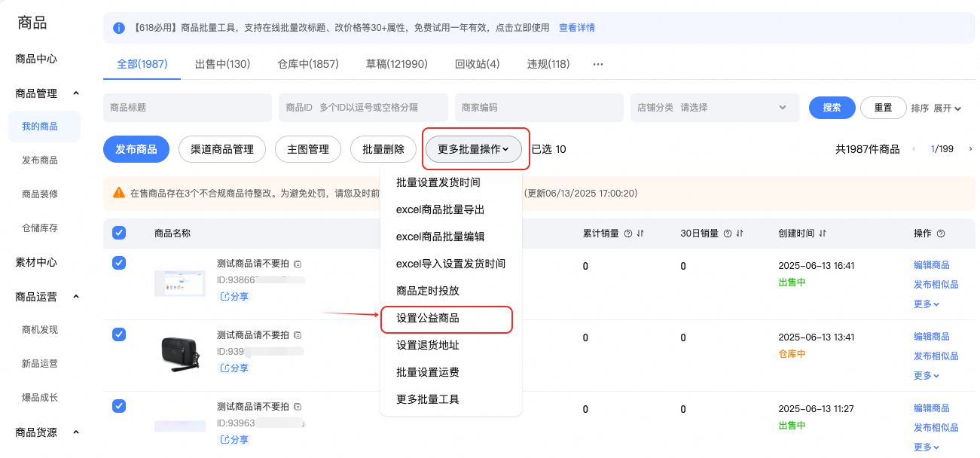This screenshot has width=980, height=458.
Task: Sort by 累计销量 using its sort arrows
Action: click(x=640, y=234)
